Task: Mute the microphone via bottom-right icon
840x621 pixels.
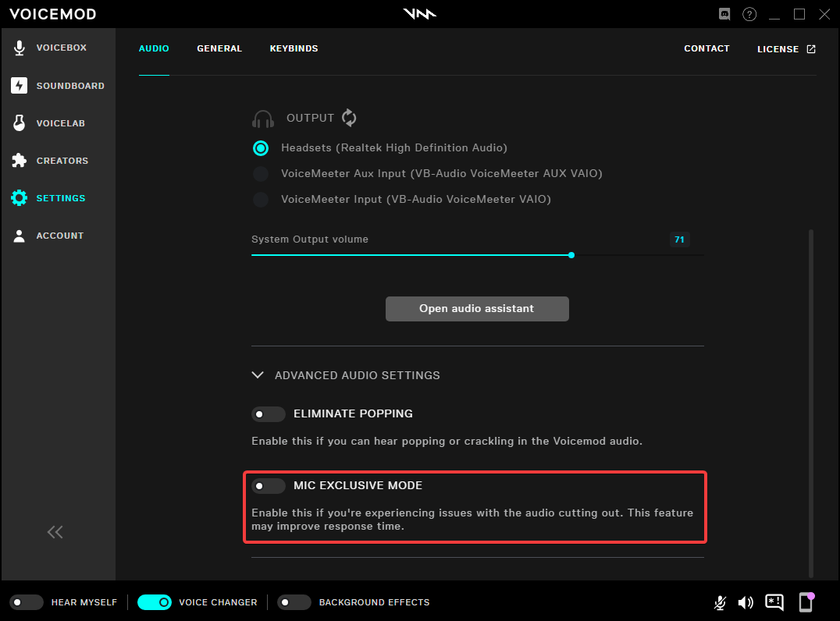Action: (719, 602)
